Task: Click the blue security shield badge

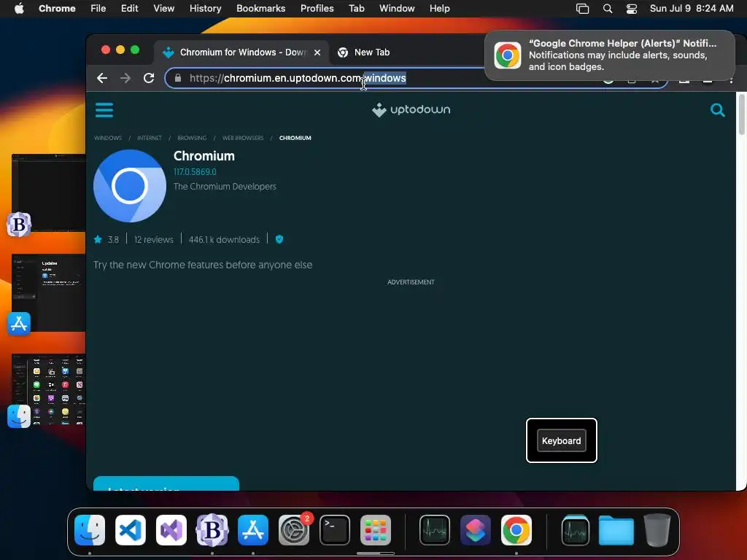Action: pyautogui.click(x=279, y=239)
